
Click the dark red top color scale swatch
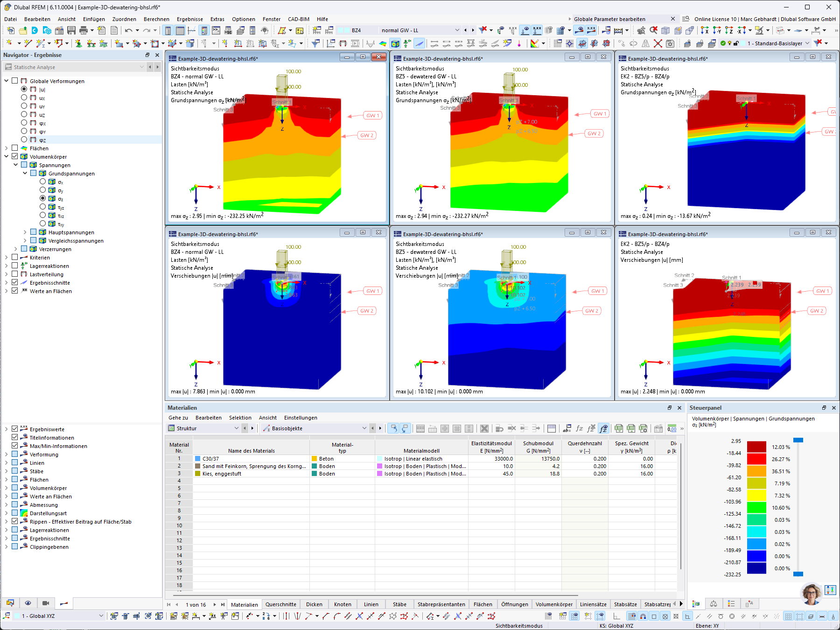click(x=756, y=447)
